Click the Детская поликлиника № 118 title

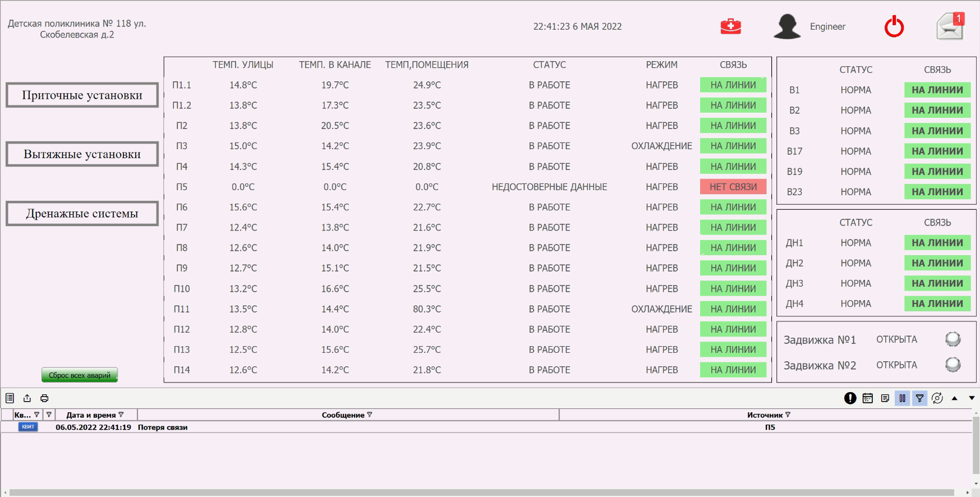77,29
